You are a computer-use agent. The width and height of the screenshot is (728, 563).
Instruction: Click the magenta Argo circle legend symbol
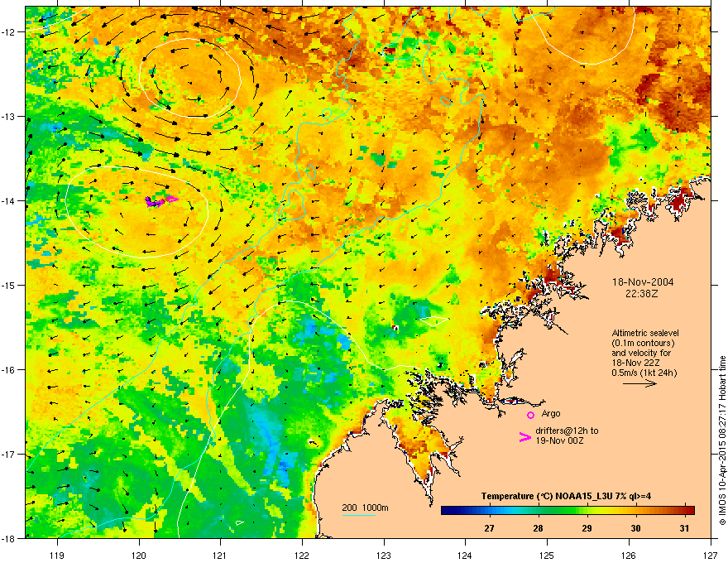click(530, 415)
